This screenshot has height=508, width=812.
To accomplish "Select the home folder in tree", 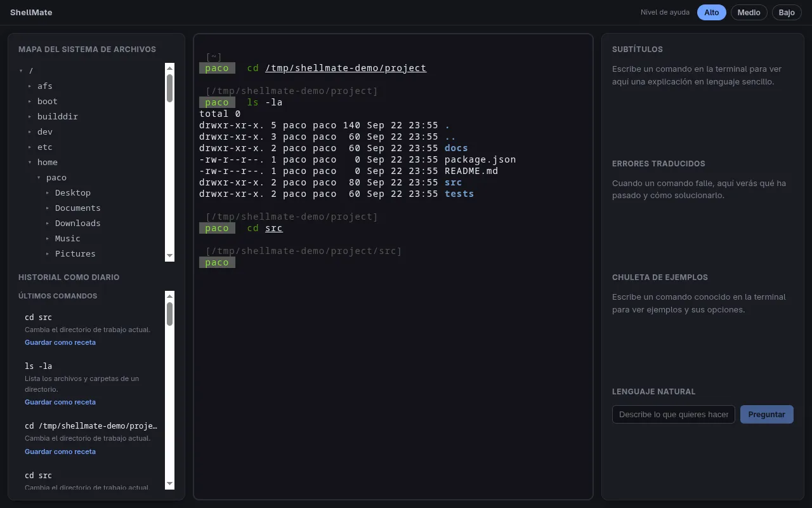I will [x=48, y=163].
